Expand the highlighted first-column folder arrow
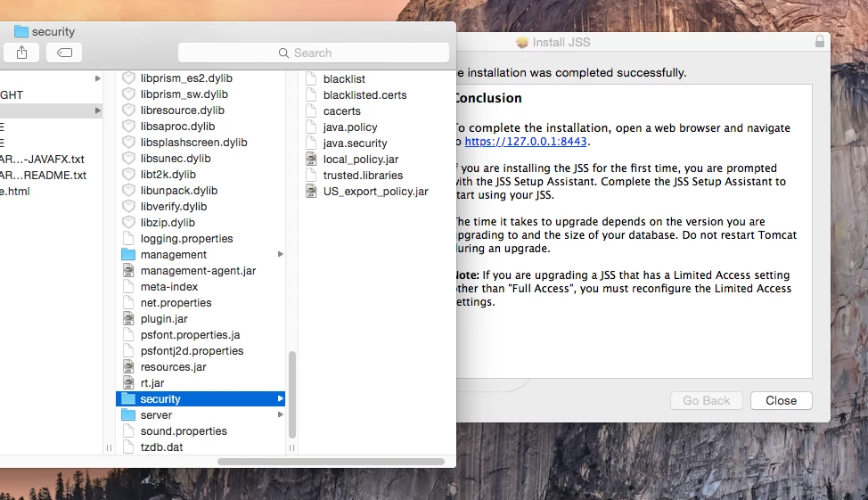 (x=97, y=111)
